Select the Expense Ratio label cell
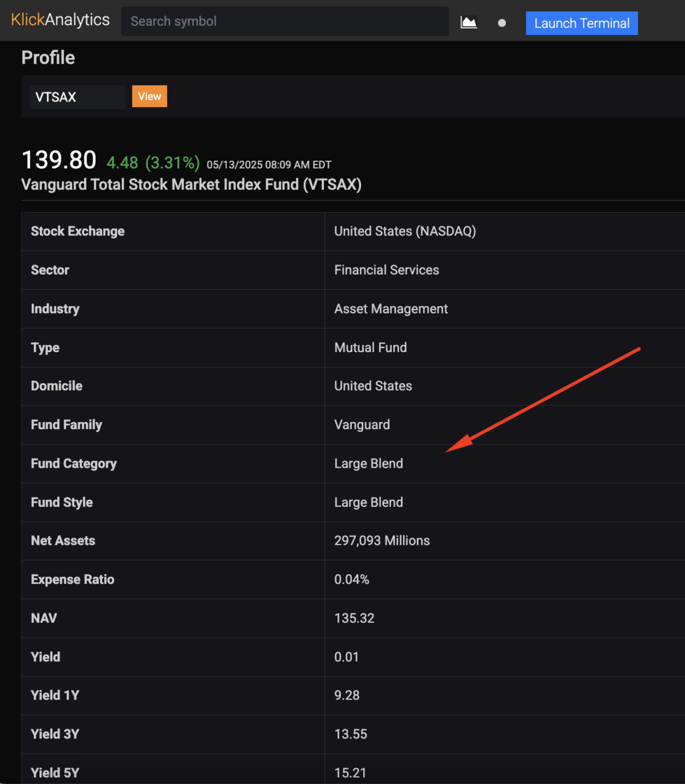The image size is (685, 784). tap(173, 580)
